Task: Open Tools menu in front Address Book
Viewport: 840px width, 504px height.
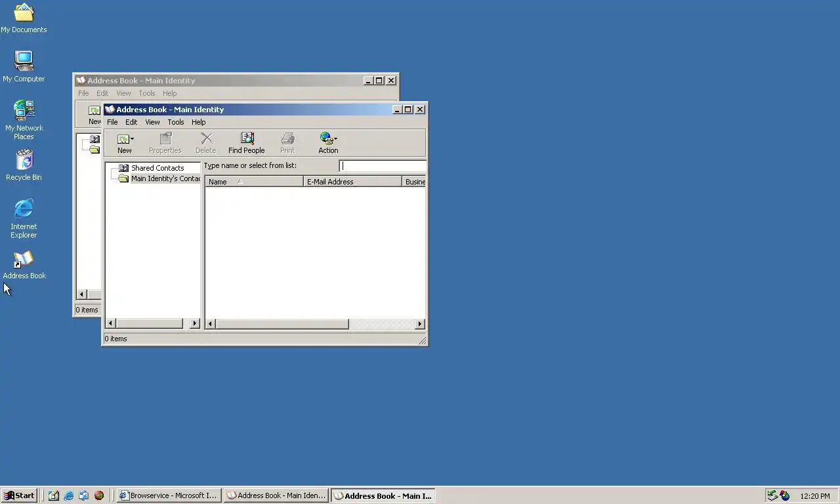Action: pyautogui.click(x=175, y=122)
